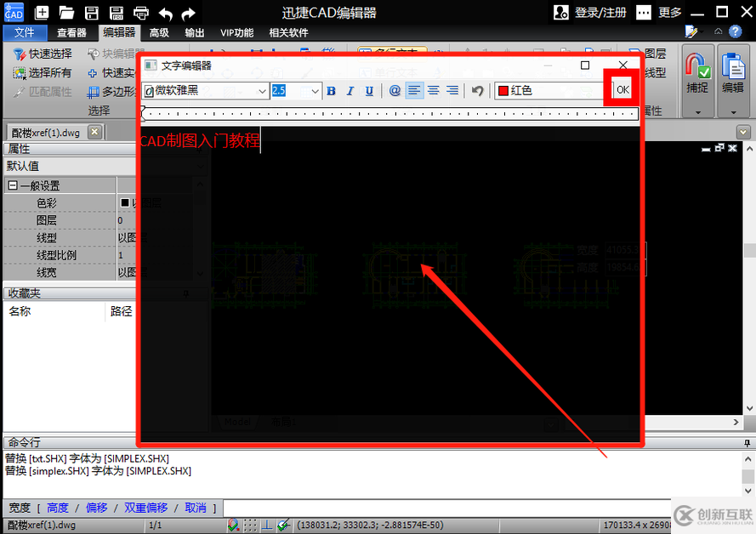Click the 更多 button

670,13
